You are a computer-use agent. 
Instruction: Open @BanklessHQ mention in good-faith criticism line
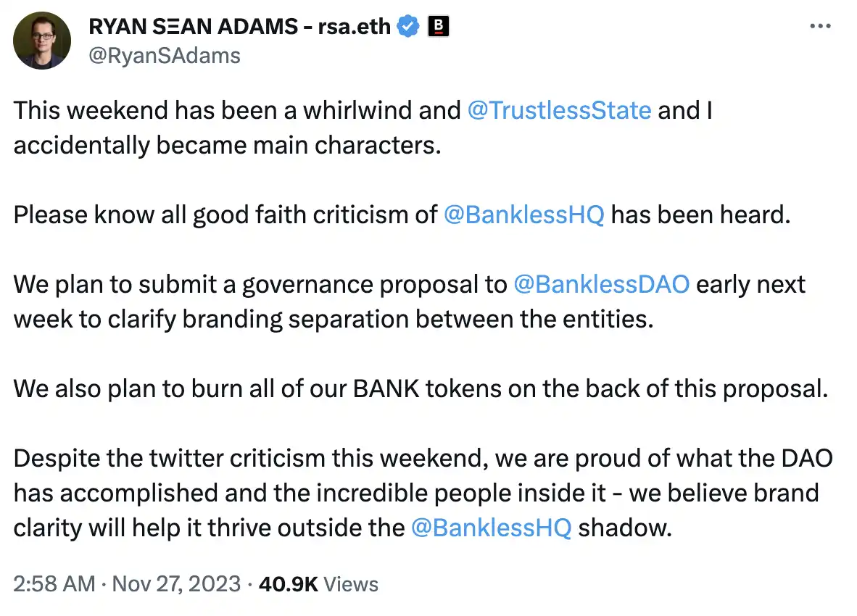(523, 215)
